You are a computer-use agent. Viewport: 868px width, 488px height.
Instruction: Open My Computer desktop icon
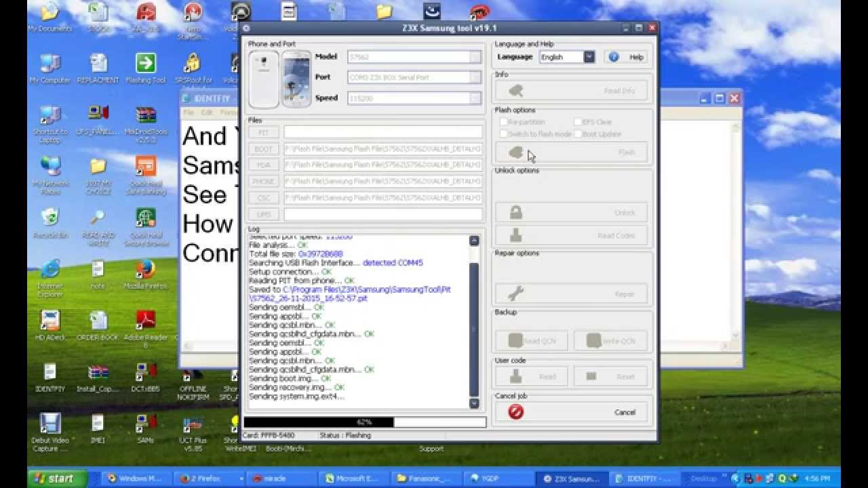click(x=50, y=68)
